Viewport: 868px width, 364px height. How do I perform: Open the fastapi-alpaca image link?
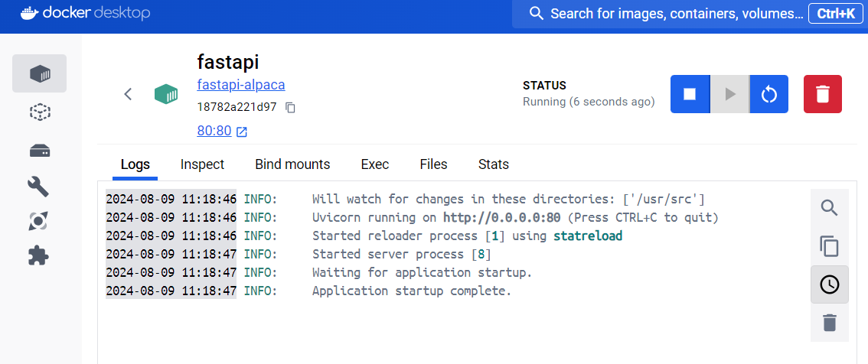[241, 85]
